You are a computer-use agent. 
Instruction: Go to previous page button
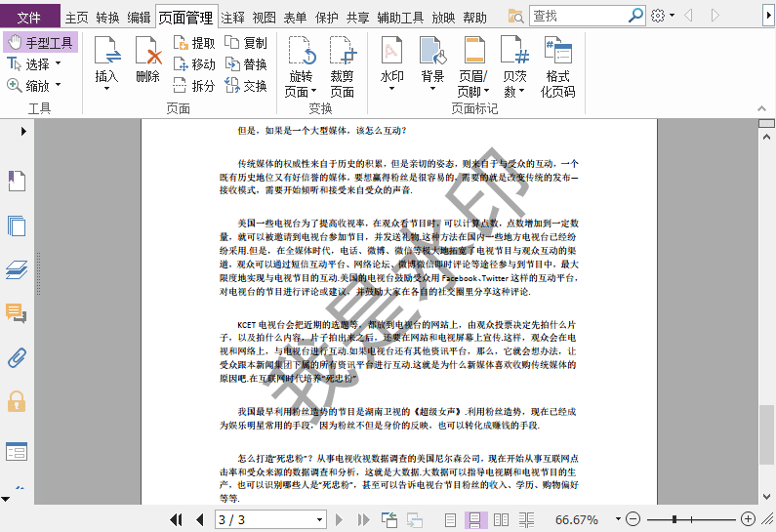click(200, 519)
